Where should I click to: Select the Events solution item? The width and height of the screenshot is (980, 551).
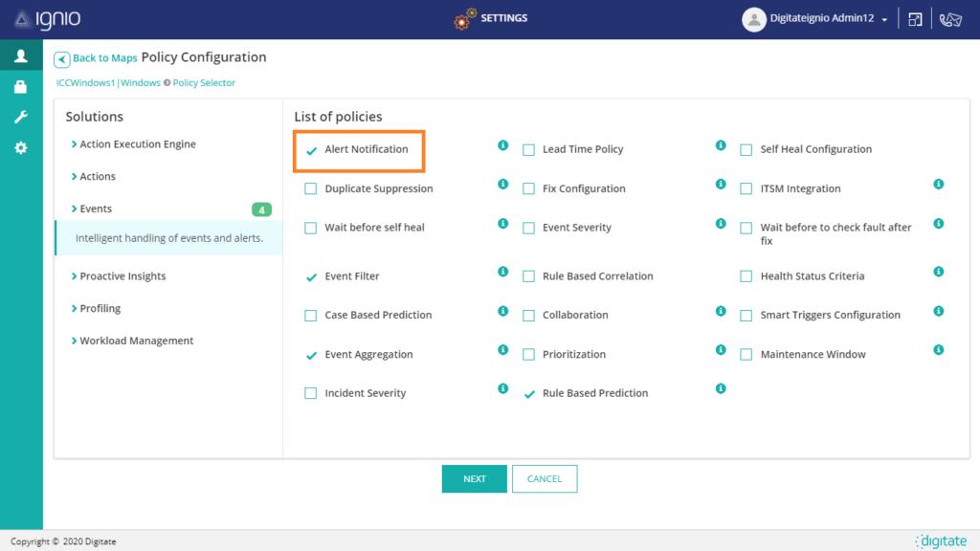(96, 209)
